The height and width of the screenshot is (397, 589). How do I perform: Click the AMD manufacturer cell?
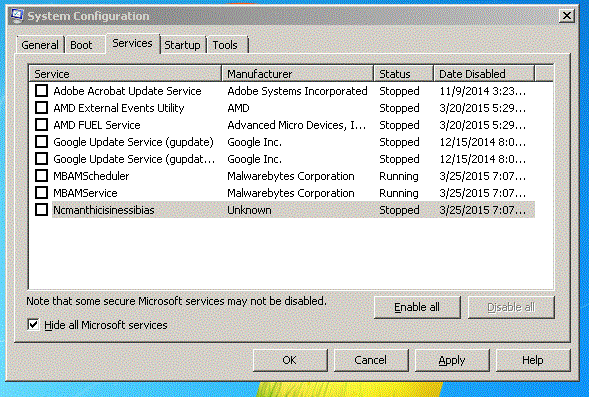238,108
